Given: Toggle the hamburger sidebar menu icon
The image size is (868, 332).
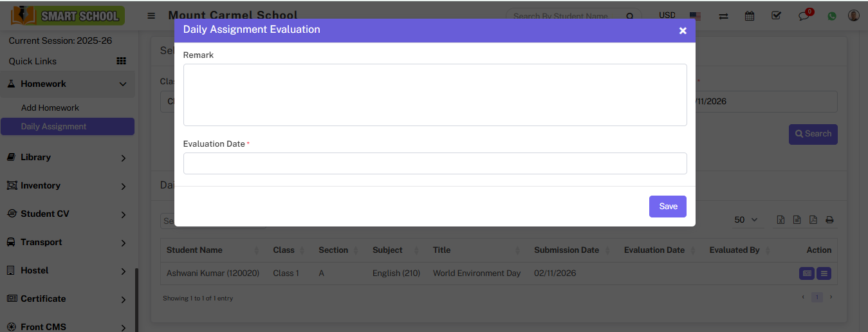Looking at the screenshot, I should pyautogui.click(x=151, y=16).
